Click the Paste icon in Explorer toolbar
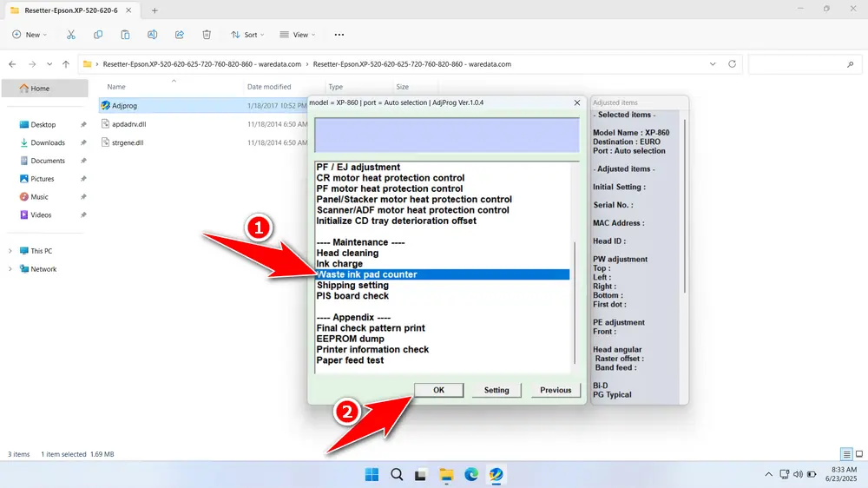Screen dimensions: 868x488 (x=125, y=35)
